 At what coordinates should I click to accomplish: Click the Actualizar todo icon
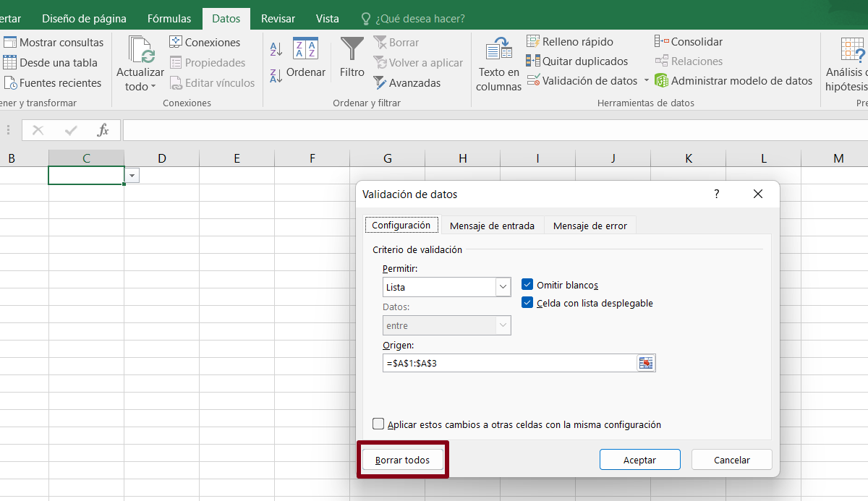[140, 49]
